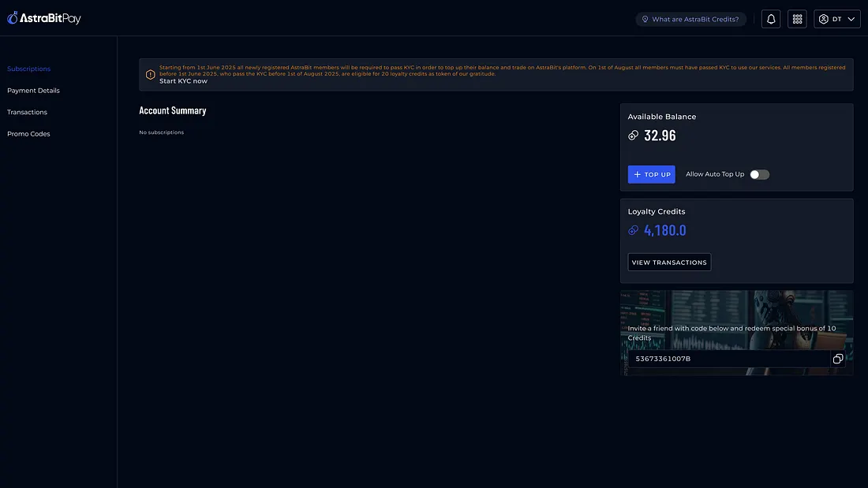The width and height of the screenshot is (868, 488).
Task: Click the View Transactions button
Action: pos(669,263)
